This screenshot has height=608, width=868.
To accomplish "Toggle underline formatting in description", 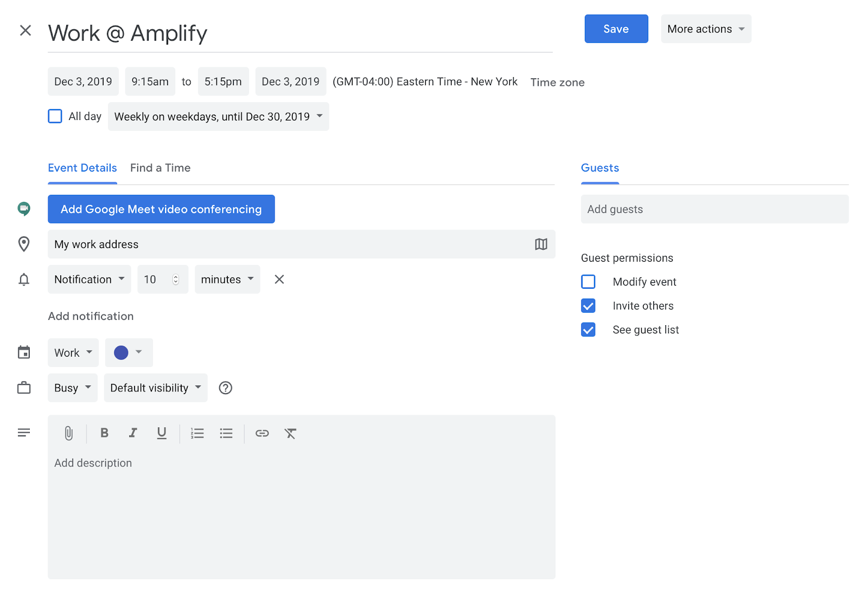I will click(162, 433).
